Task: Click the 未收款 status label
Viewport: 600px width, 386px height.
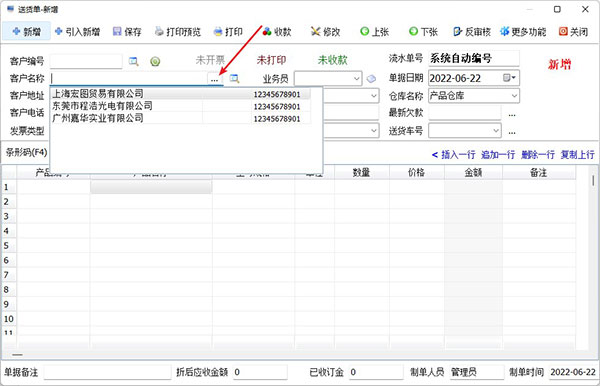Action: coord(333,60)
